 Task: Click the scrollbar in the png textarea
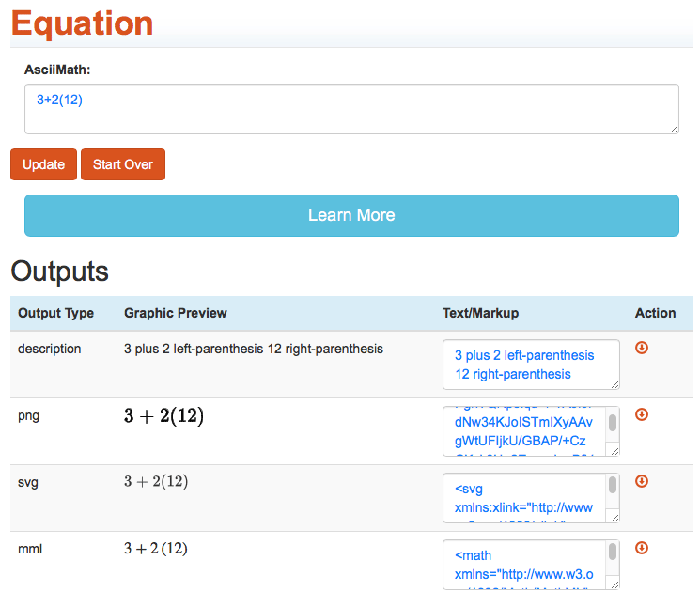(613, 425)
